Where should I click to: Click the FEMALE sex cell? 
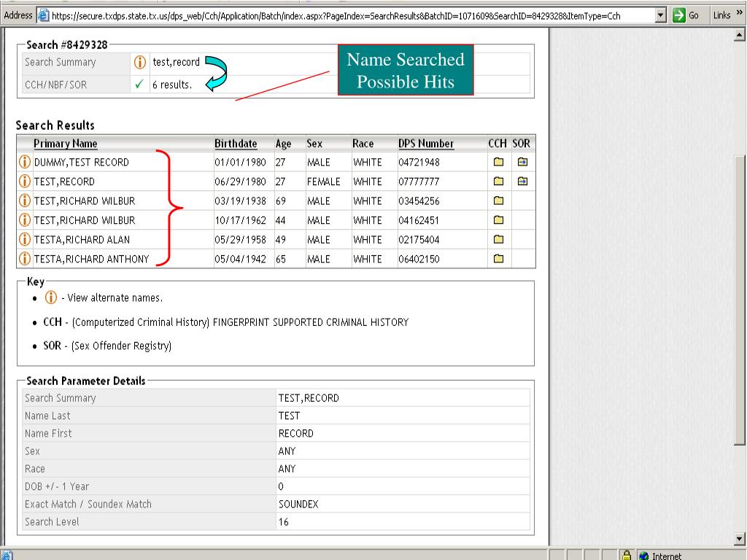(323, 182)
